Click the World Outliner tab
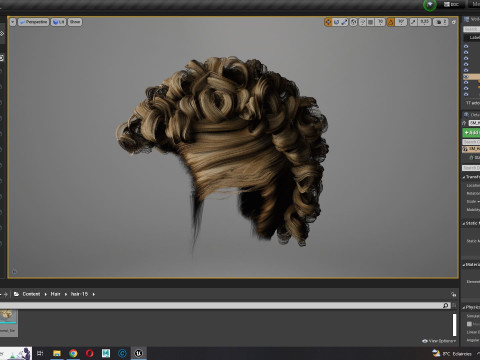Viewport: 480px width, 360px height. click(472, 19)
